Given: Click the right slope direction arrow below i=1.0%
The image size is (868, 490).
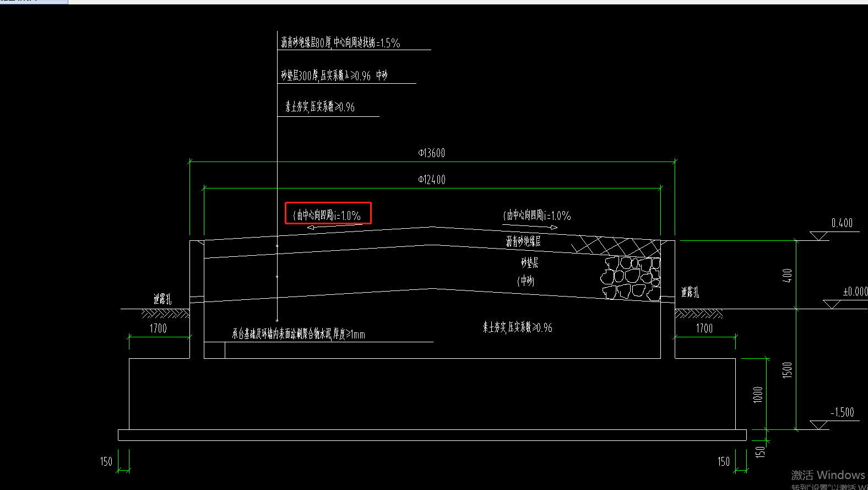Looking at the screenshot, I should [530, 227].
